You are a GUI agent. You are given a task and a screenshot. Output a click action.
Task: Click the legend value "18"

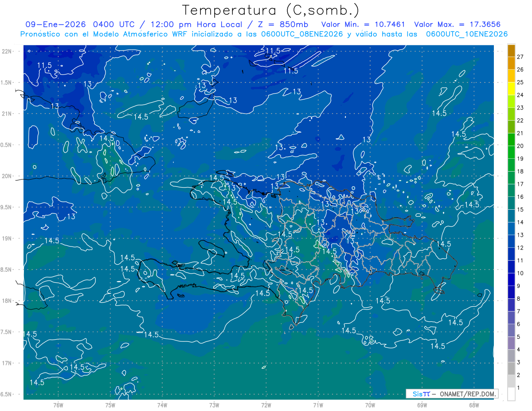(x=520, y=172)
